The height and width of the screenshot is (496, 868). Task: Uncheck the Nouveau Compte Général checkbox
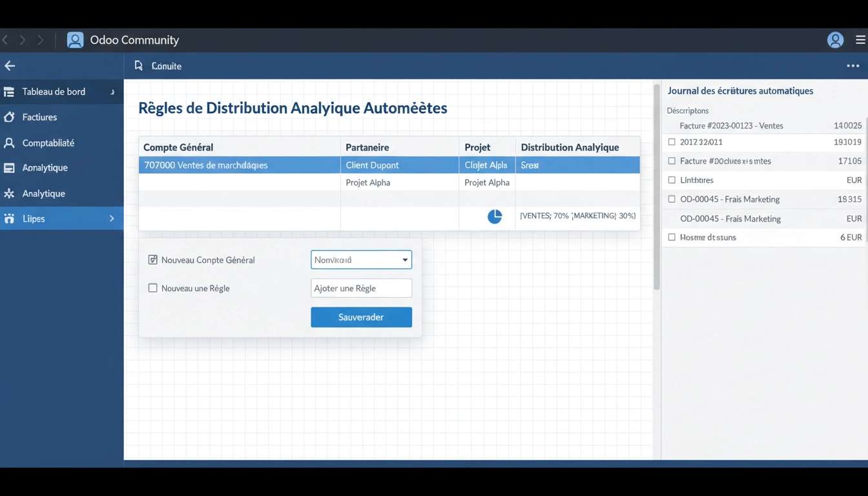152,259
